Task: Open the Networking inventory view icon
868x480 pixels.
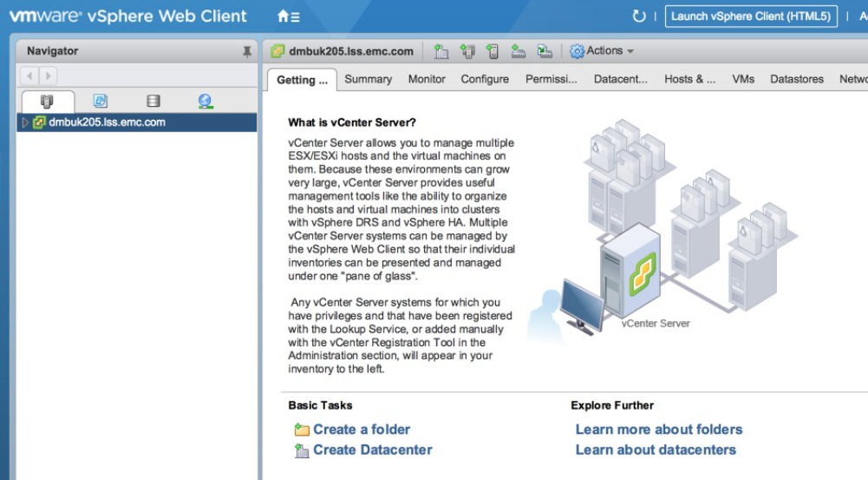Action: click(205, 102)
